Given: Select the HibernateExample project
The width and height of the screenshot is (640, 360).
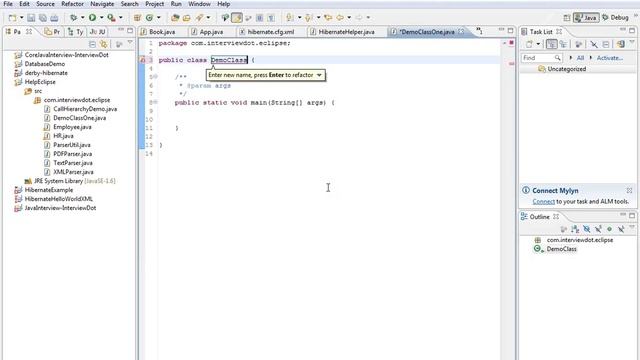Looking at the screenshot, I should pos(49,190).
